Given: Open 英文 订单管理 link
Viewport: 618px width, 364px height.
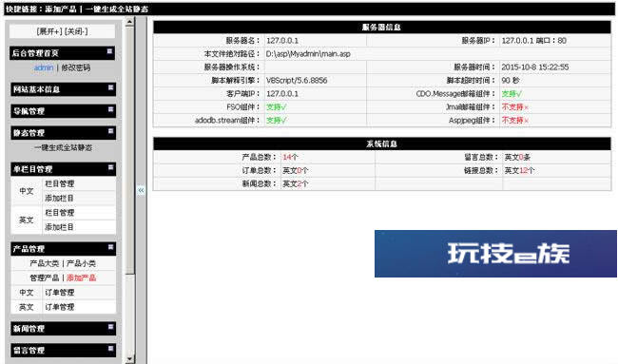Looking at the screenshot, I should point(60,307).
